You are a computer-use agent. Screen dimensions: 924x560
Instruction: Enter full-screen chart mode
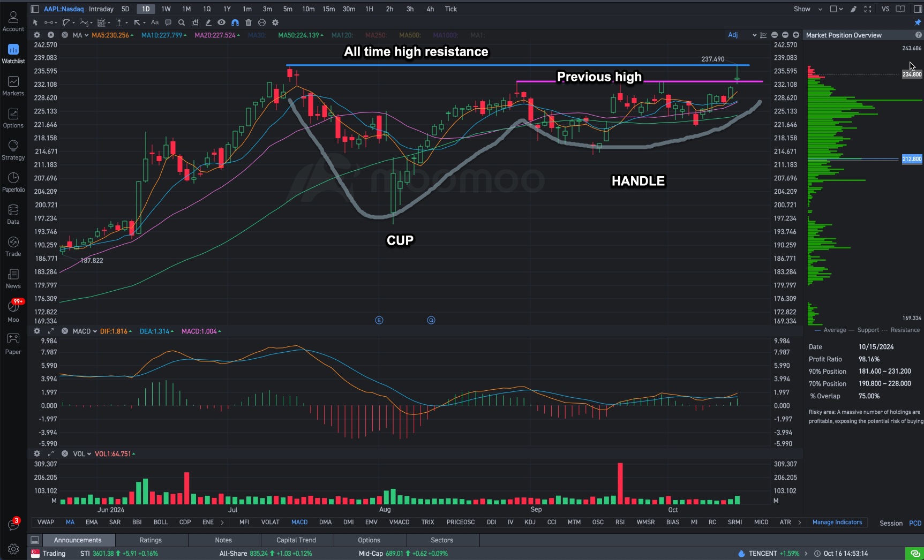pyautogui.click(x=868, y=9)
